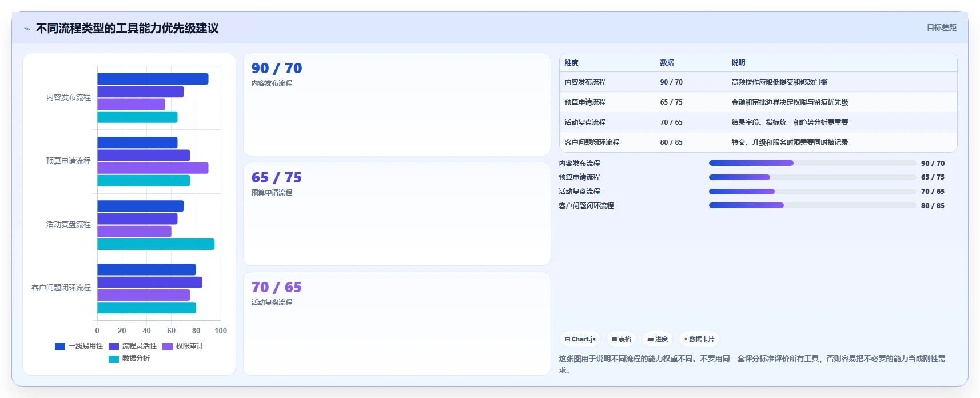Click the 权限审计 bar for 预算申请流程

153,168
